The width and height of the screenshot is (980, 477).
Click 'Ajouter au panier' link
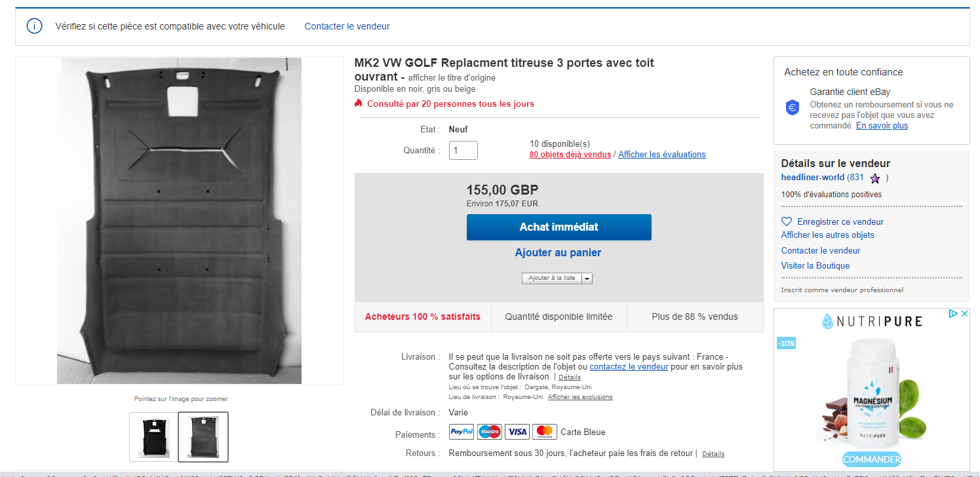pyautogui.click(x=558, y=253)
